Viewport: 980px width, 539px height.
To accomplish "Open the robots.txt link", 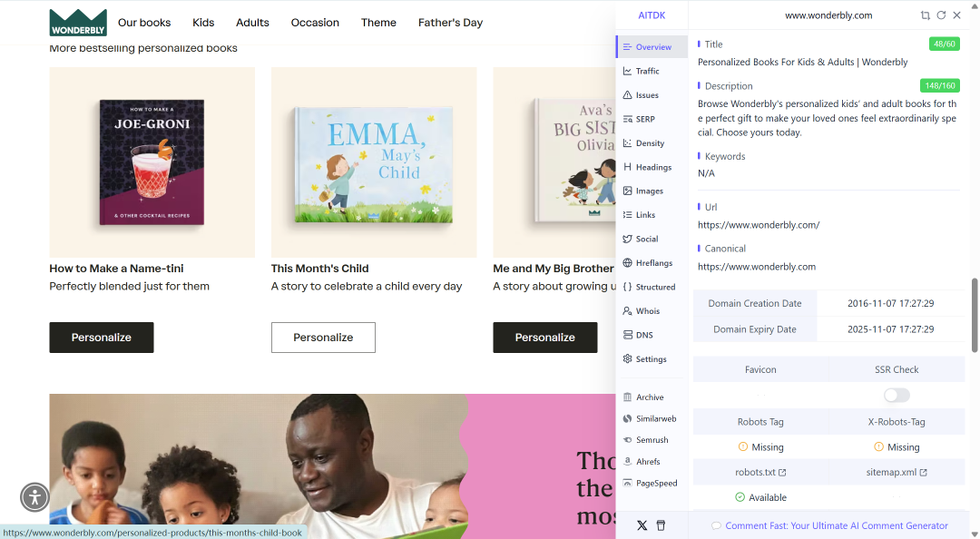I will 760,472.
